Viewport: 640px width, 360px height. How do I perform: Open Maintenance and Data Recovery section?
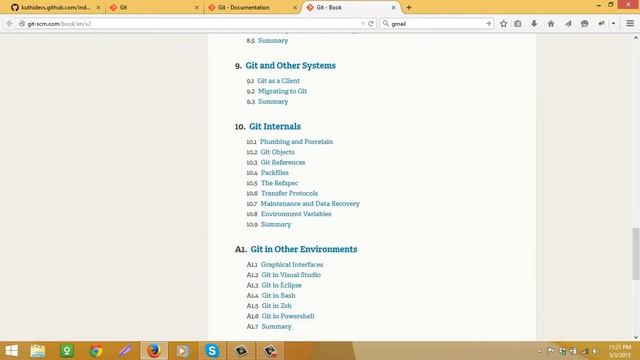(x=310, y=203)
